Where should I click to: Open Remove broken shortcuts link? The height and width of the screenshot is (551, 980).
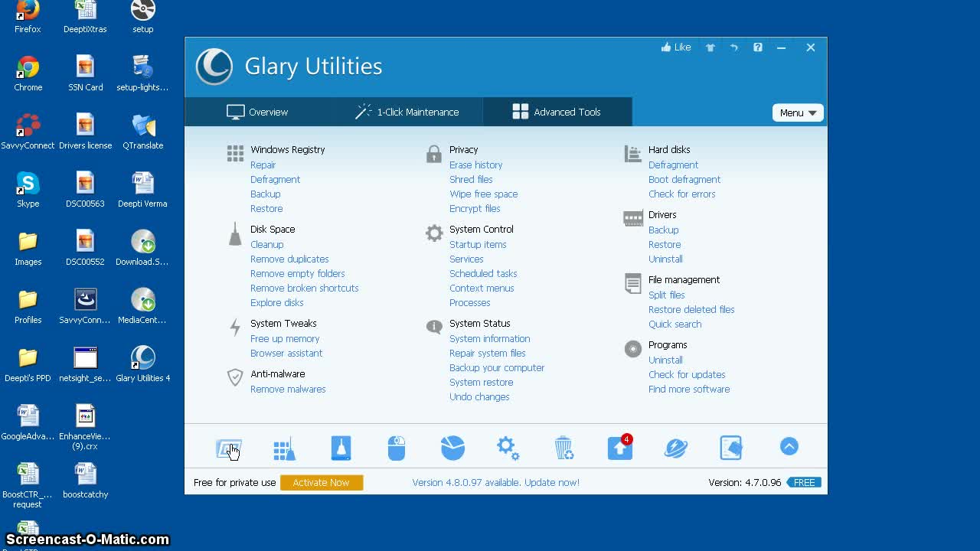click(304, 289)
